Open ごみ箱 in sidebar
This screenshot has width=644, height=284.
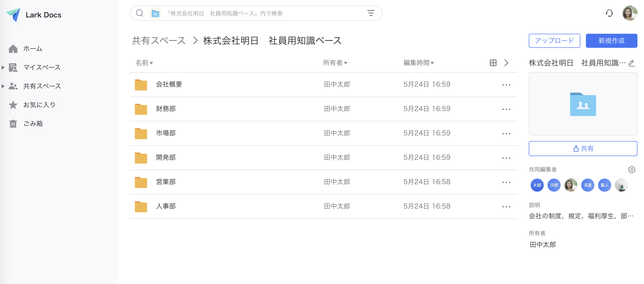(33, 124)
